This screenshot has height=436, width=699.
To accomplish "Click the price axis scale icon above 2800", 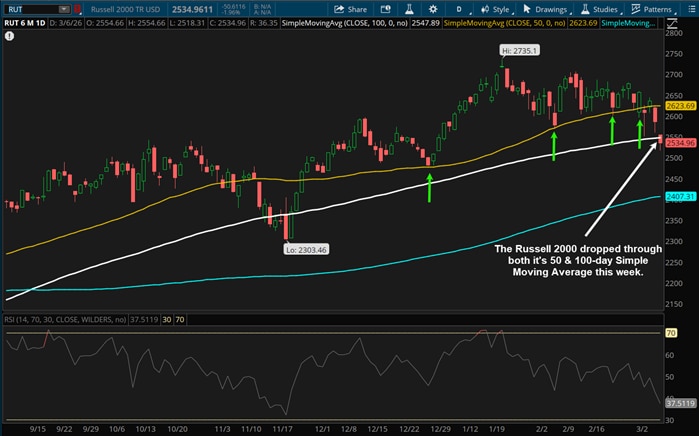I will pyautogui.click(x=672, y=23).
